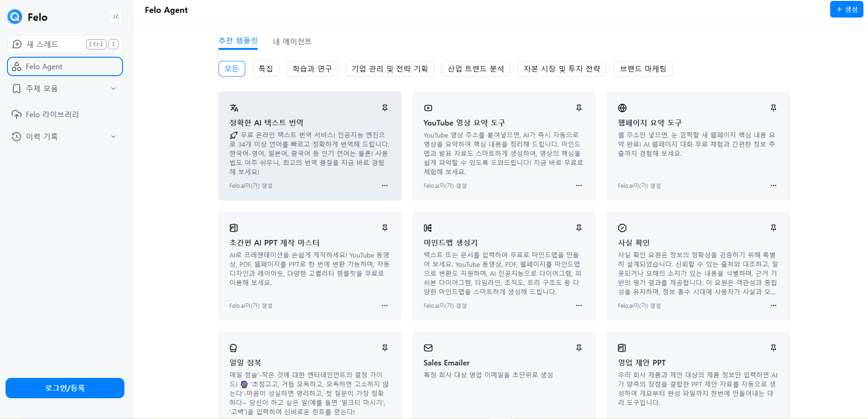Click the cloud upload icon beside Felo 라이브러리
Viewport: 868px width, 419px height.
point(17,114)
